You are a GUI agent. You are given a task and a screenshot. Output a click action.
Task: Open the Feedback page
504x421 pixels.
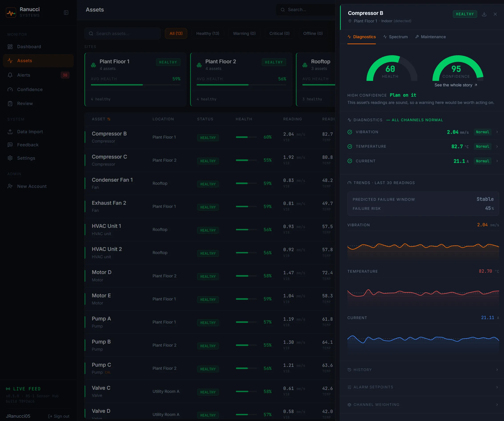click(x=38, y=145)
